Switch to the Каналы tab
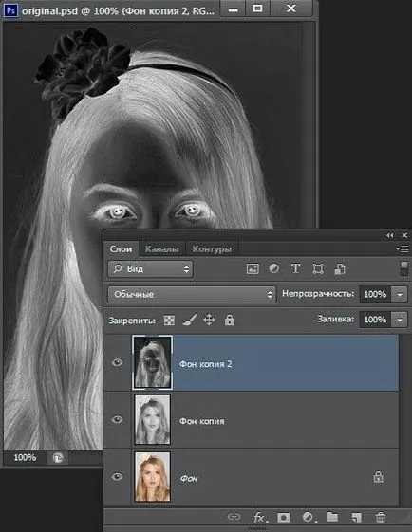This screenshot has height=532, width=412. (162, 249)
